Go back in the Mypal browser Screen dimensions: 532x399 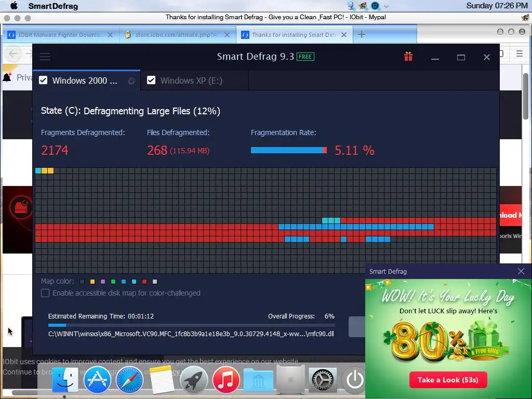point(13,54)
